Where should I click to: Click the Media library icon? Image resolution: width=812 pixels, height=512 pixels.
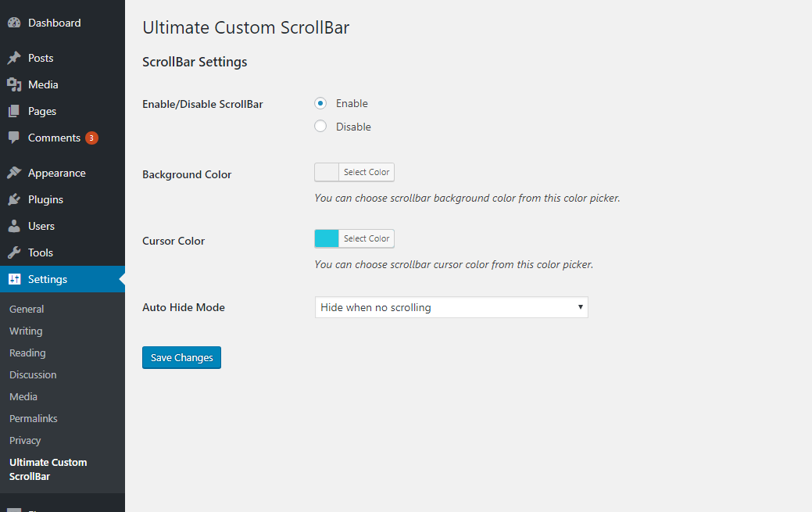click(x=14, y=84)
